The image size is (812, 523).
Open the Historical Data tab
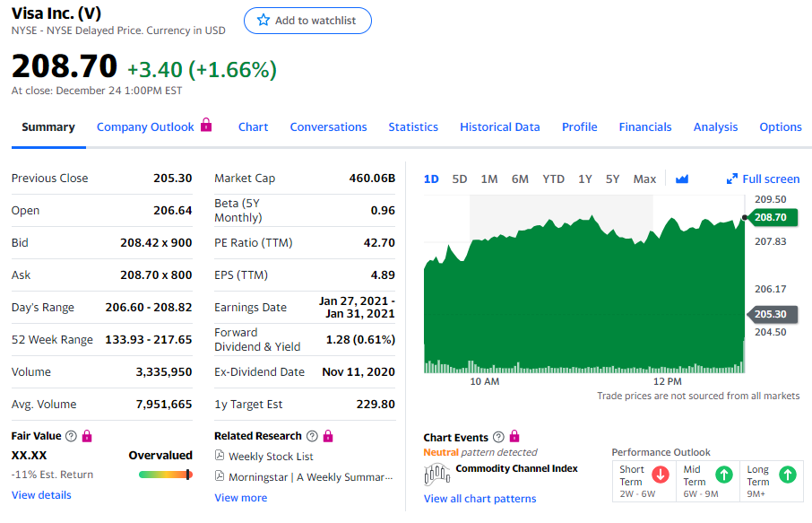coord(500,127)
